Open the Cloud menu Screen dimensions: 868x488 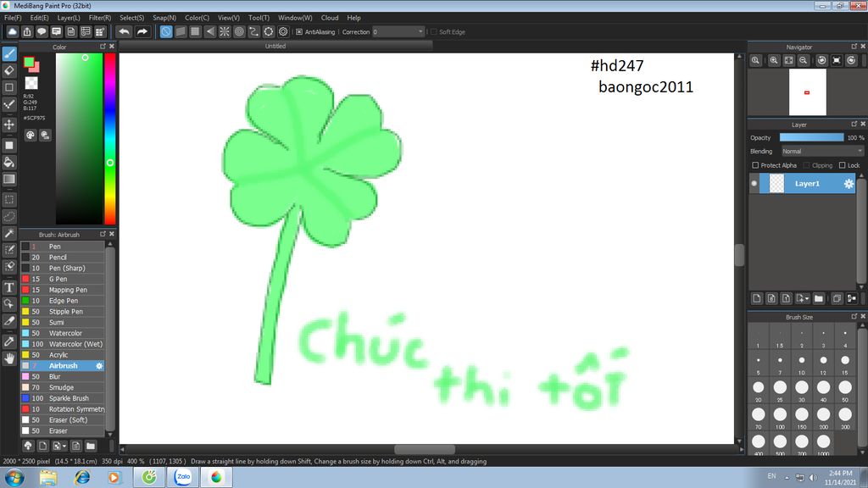tap(330, 18)
